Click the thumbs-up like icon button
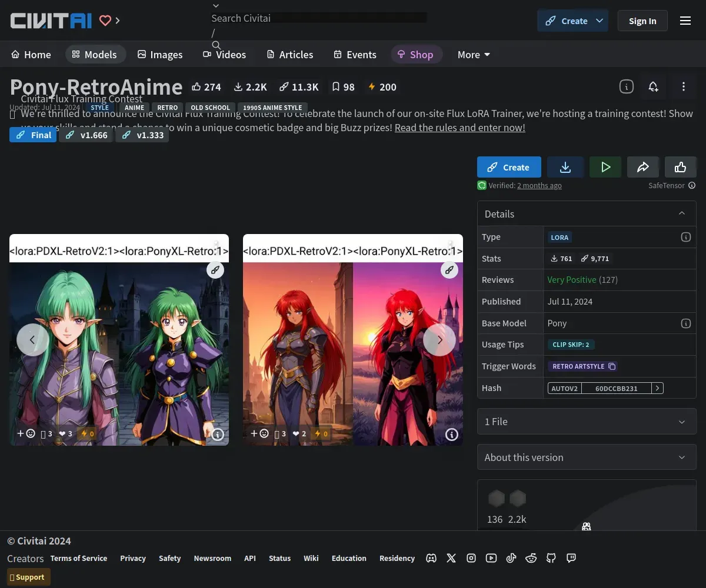 click(x=681, y=167)
